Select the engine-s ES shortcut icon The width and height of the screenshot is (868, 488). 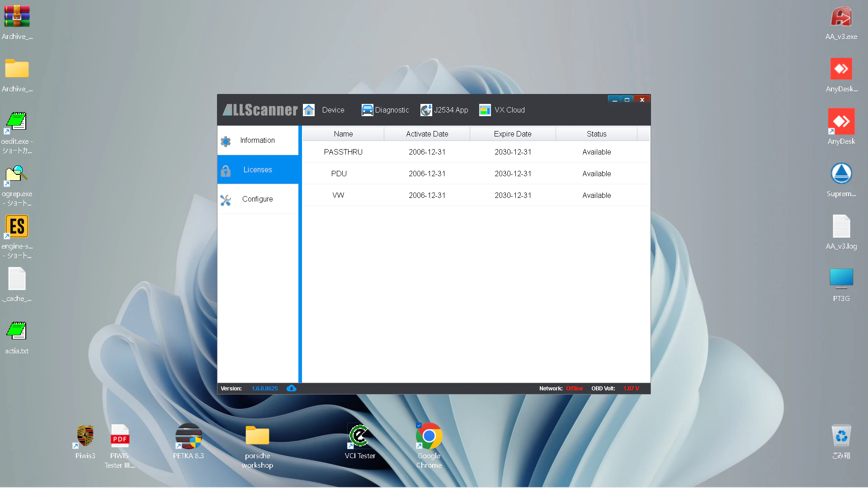17,226
